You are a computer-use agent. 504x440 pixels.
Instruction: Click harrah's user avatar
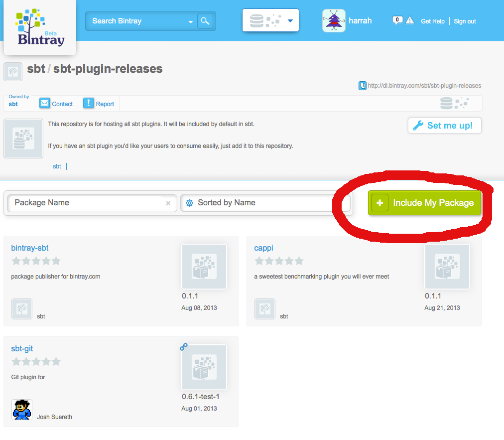point(334,21)
